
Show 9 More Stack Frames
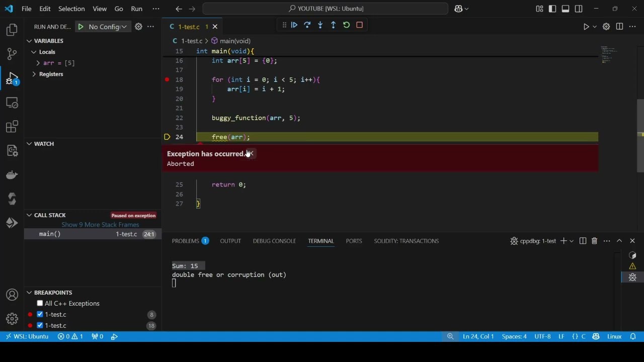(100, 225)
